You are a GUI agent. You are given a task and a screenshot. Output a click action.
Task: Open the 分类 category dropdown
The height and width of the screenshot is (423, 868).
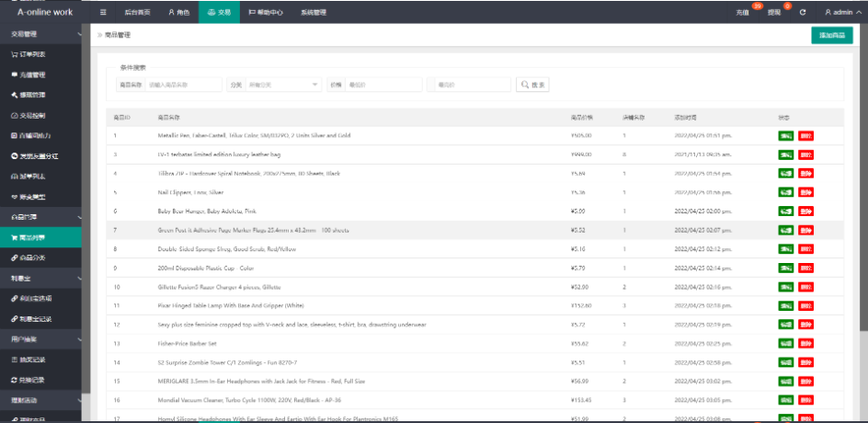[283, 85]
